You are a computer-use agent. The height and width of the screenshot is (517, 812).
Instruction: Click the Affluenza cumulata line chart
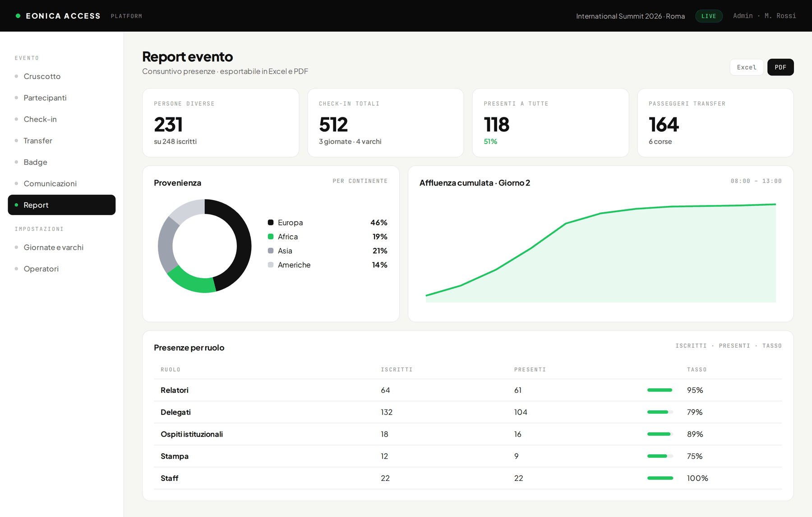pos(600,253)
